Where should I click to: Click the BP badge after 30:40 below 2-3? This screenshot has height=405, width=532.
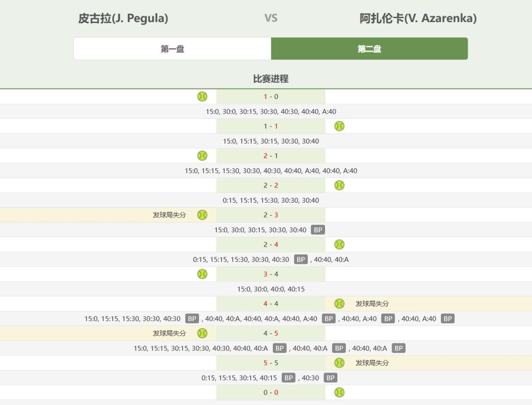[x=318, y=230]
